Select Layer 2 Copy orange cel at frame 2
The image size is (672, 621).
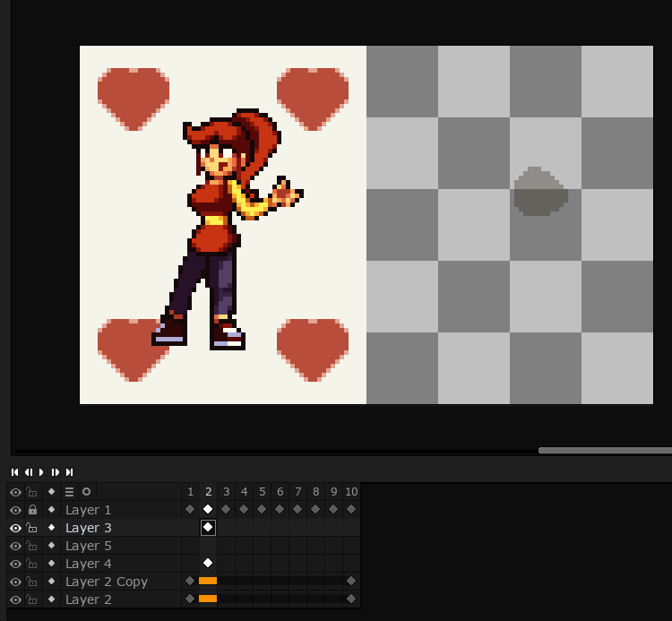click(208, 581)
